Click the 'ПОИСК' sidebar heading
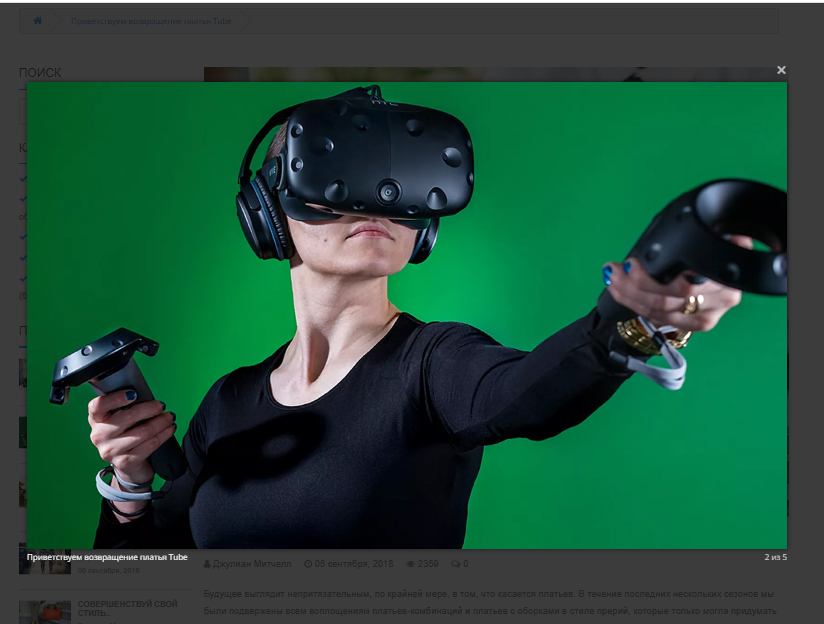Screen dimensions: 824x624 tap(40, 73)
